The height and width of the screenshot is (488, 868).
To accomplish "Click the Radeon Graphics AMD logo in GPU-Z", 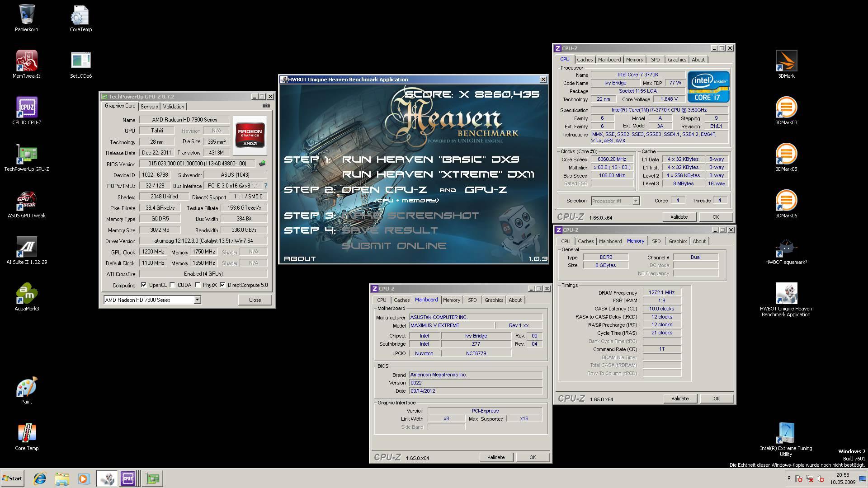I will coord(250,136).
